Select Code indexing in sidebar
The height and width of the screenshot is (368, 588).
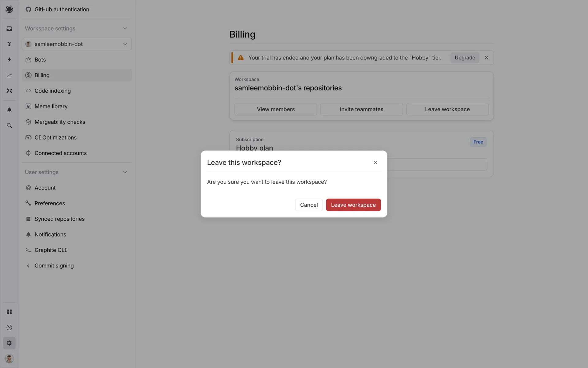pyautogui.click(x=53, y=91)
